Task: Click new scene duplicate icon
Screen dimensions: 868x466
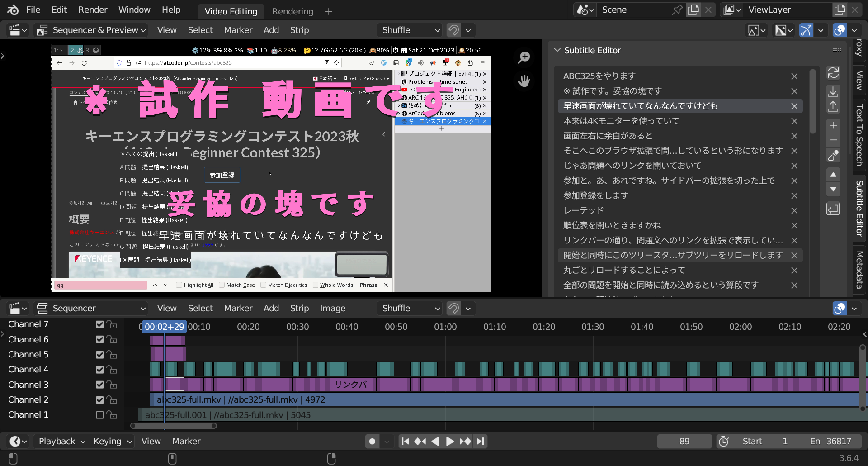Action: pyautogui.click(x=693, y=10)
